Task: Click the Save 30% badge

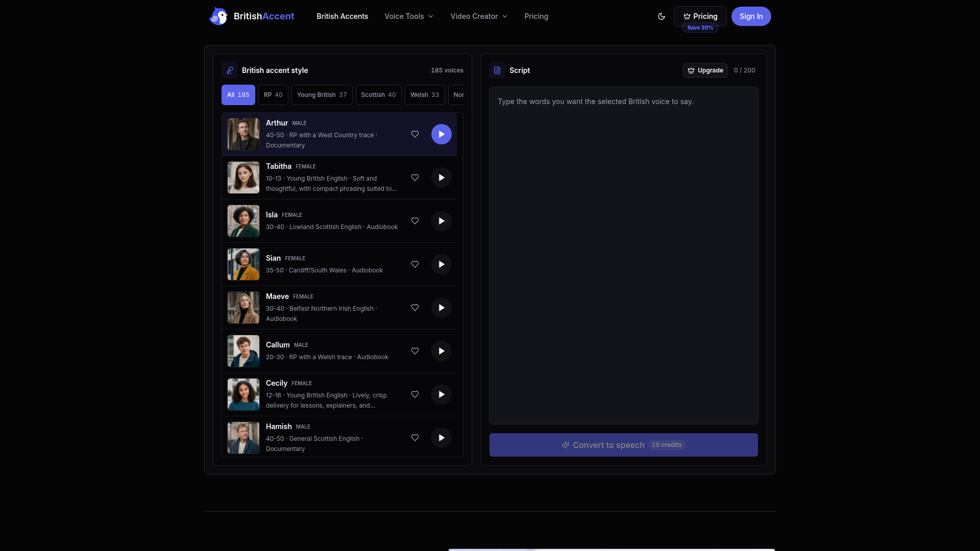Action: pos(700,28)
